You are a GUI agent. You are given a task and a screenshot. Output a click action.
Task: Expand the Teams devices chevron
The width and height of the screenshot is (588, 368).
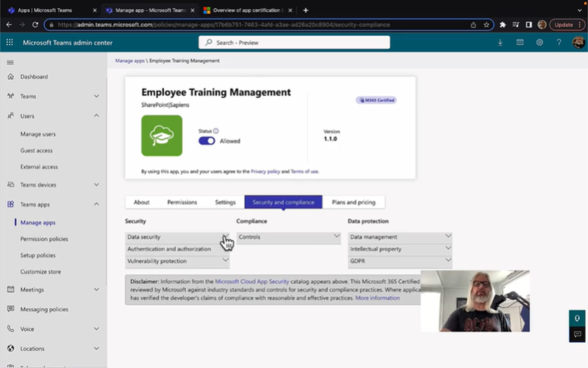point(97,184)
